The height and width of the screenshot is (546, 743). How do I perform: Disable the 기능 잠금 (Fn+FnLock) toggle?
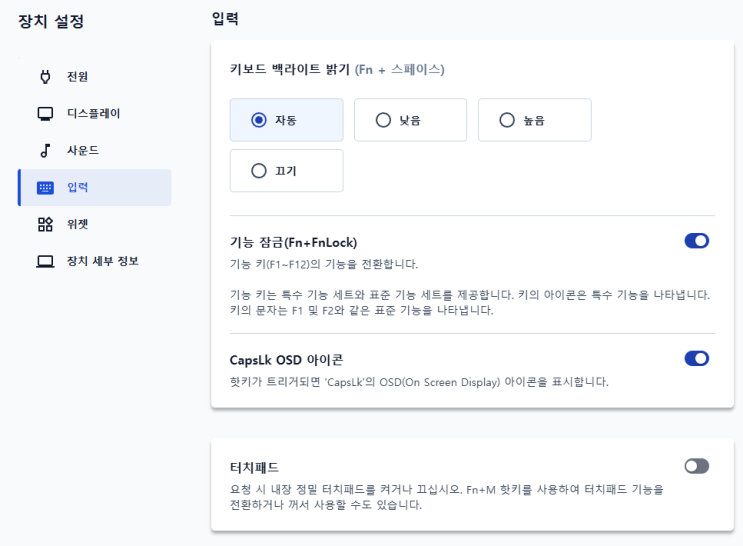[696, 241]
